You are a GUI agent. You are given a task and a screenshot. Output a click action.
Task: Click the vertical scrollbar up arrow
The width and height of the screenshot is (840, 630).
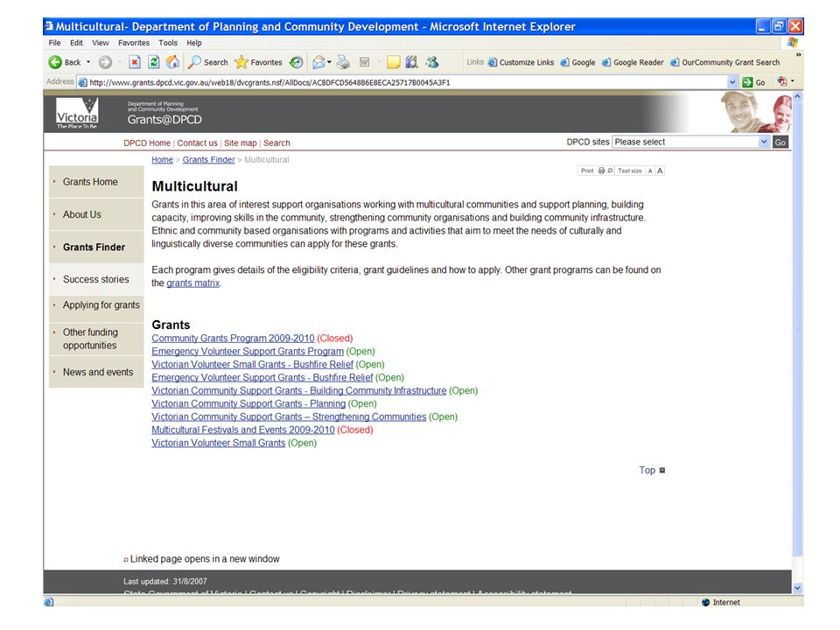[797, 96]
